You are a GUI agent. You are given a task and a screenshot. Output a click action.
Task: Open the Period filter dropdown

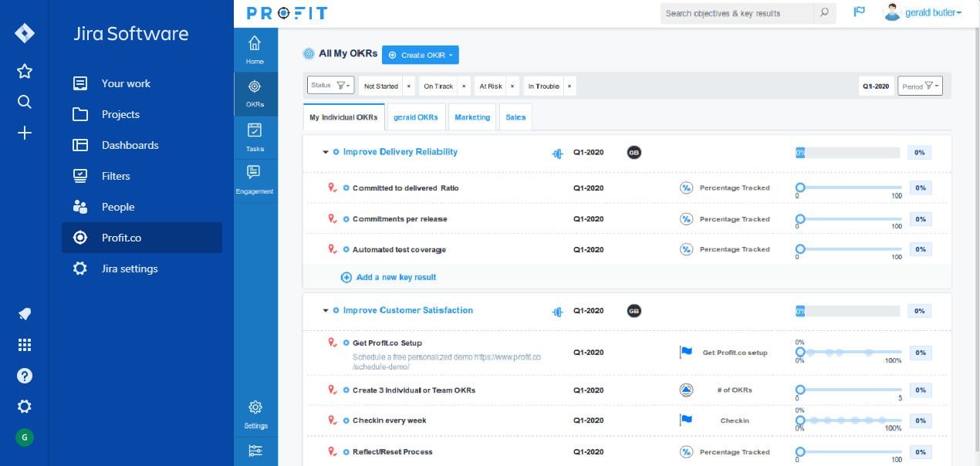[921, 86]
